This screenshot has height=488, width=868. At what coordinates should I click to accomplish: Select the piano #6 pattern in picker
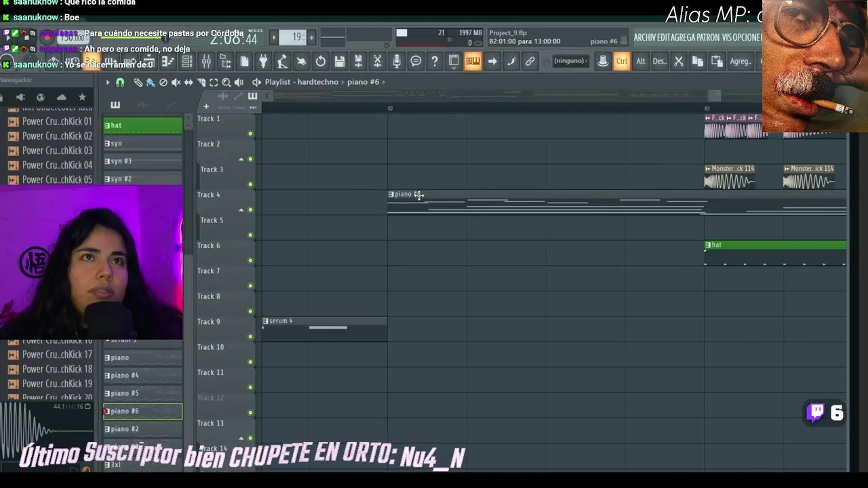pos(142,411)
